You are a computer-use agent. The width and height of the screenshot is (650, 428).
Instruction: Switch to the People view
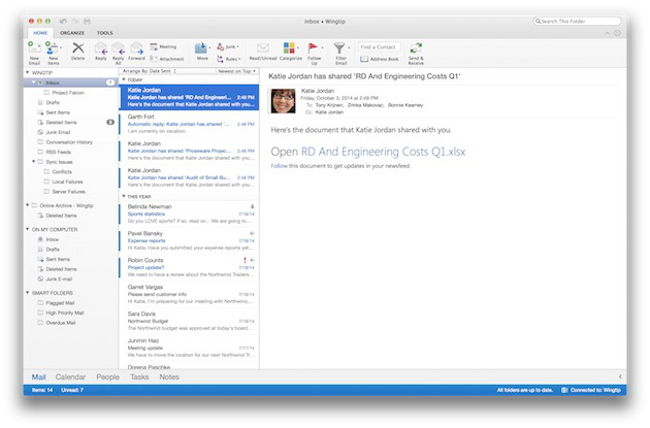tap(108, 377)
